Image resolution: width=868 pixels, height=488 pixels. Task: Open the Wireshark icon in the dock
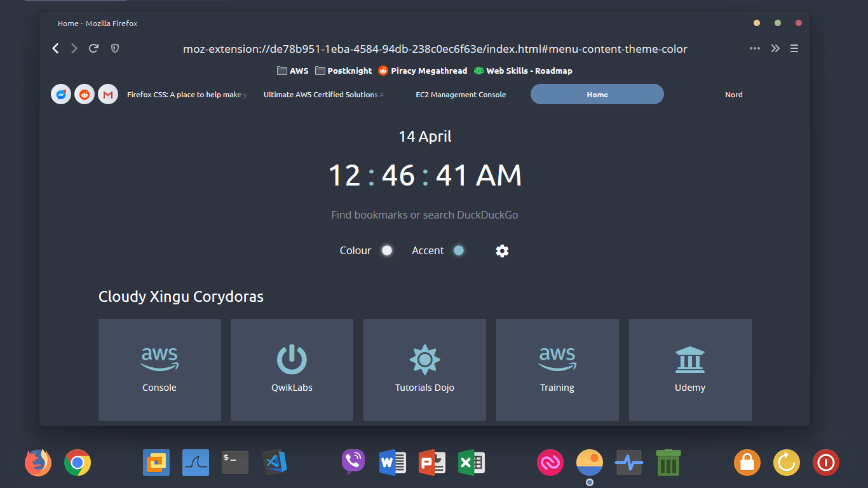[x=196, y=463]
